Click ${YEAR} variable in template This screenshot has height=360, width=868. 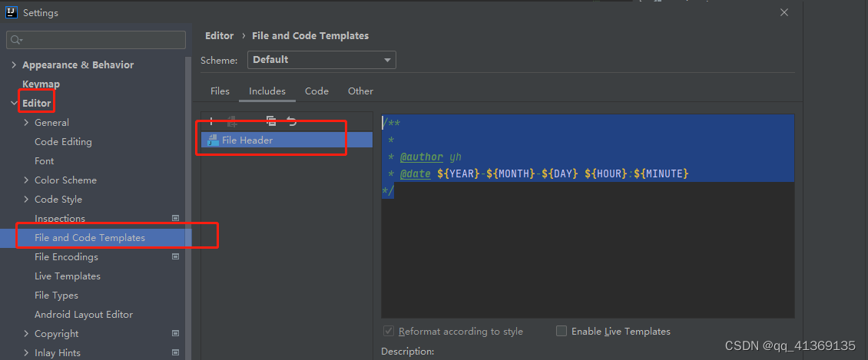click(457, 174)
